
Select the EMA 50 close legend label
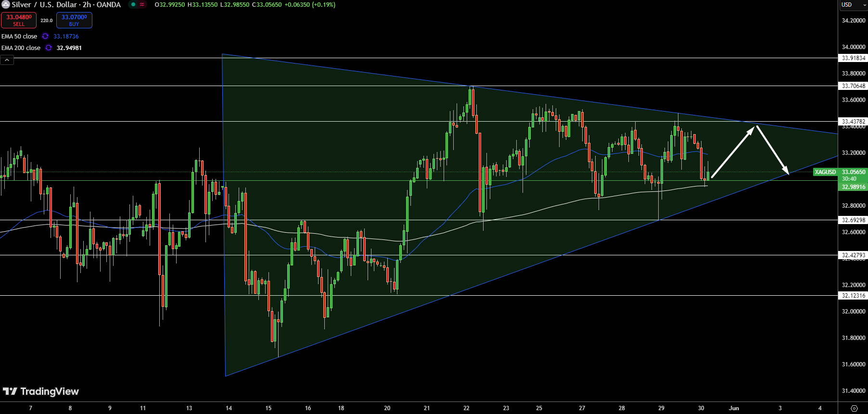tap(19, 37)
